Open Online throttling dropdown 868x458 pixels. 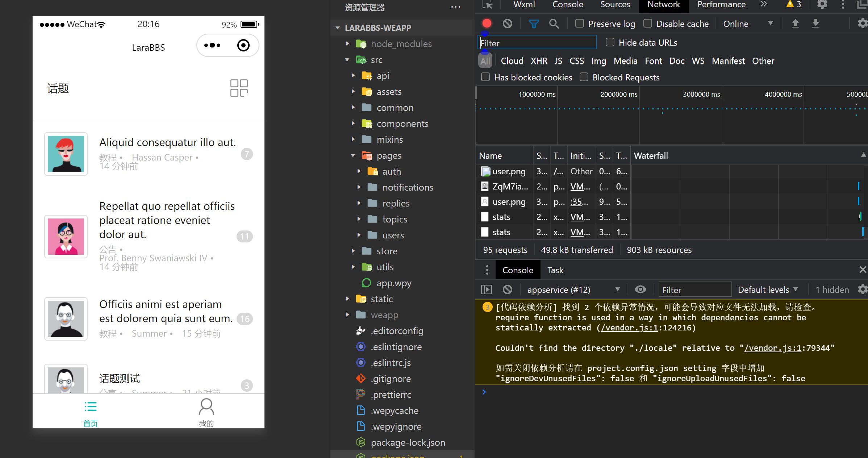(x=748, y=24)
